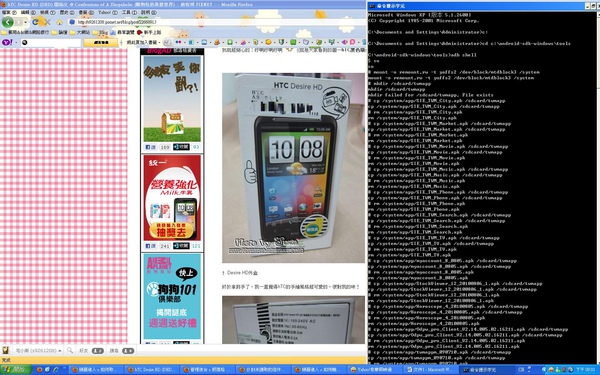This screenshot has width=600, height=375.
Task: Open the milk carton ad thumbnail in sidebar
Action: point(172,99)
